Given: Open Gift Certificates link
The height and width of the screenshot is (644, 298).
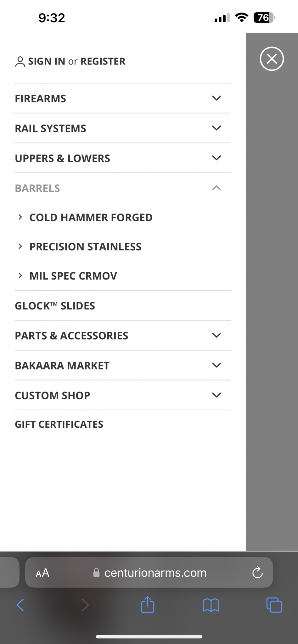Looking at the screenshot, I should point(59,425).
